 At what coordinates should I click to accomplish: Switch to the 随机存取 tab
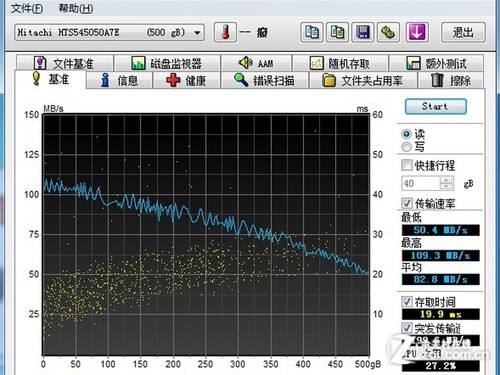(x=340, y=63)
